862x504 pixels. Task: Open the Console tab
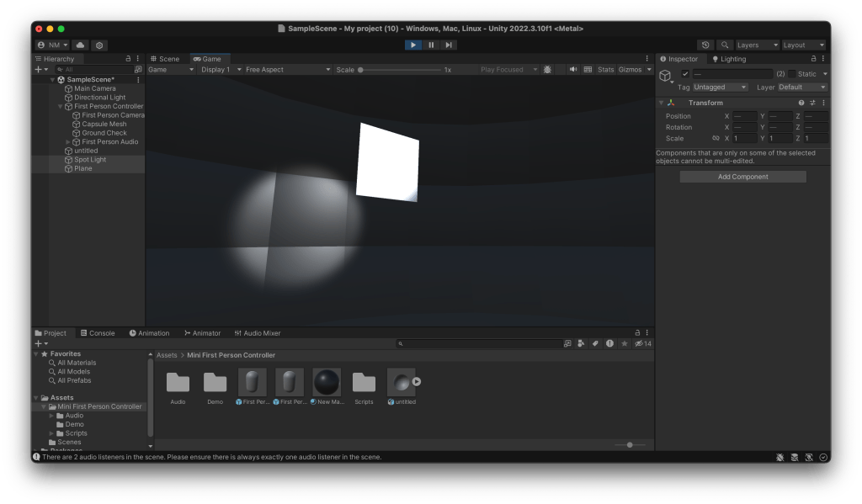[x=97, y=333]
